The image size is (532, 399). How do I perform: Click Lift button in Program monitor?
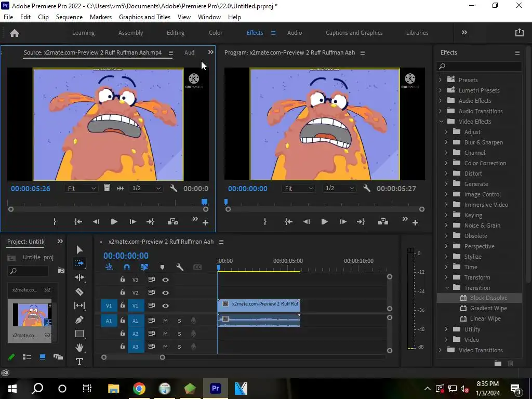click(383, 222)
